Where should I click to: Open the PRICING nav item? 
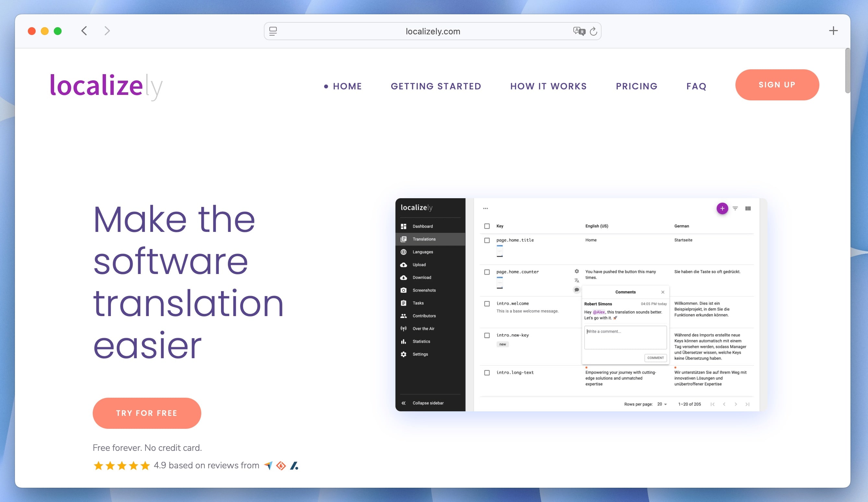click(x=637, y=86)
